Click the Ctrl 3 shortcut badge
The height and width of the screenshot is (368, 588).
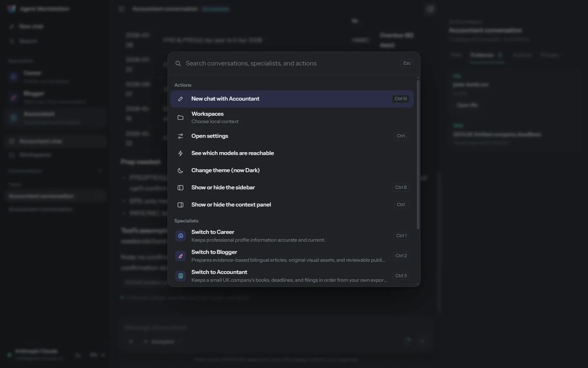(401, 276)
